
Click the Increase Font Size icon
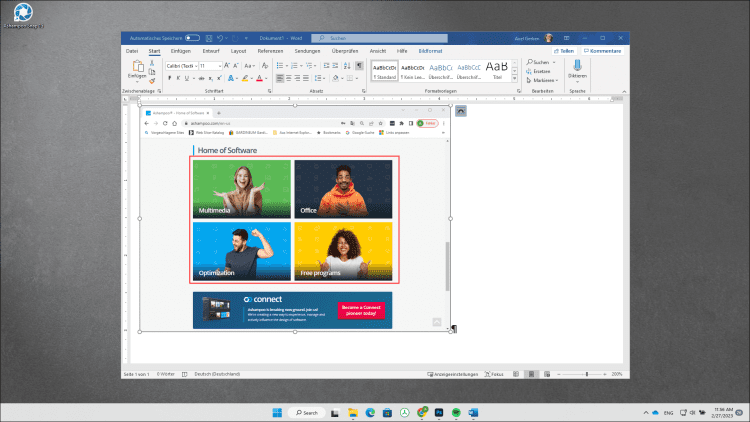227,66
